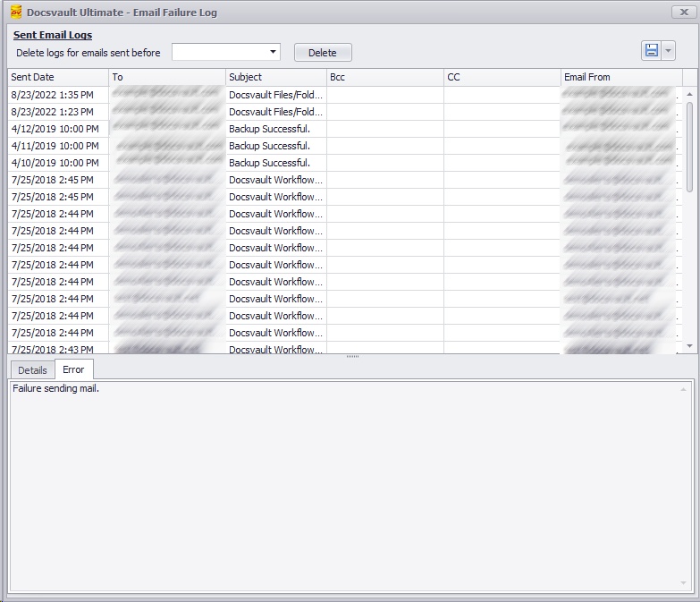The height and width of the screenshot is (602, 700).
Task: Select the Error tab
Action: coord(73,369)
